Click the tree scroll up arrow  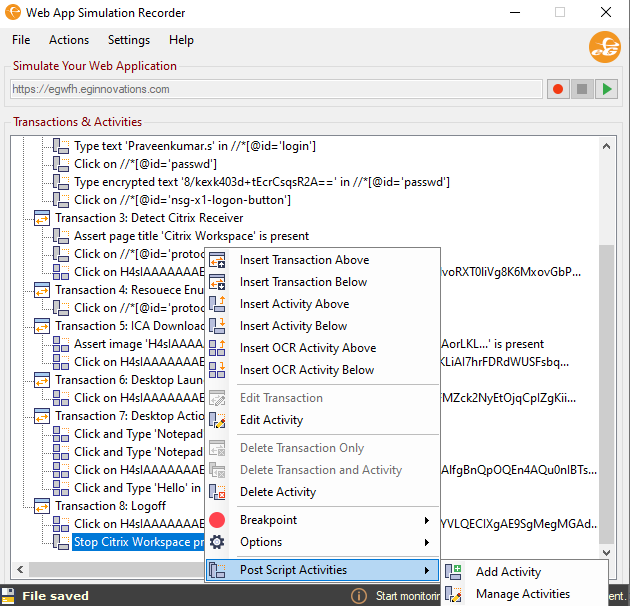click(x=607, y=146)
